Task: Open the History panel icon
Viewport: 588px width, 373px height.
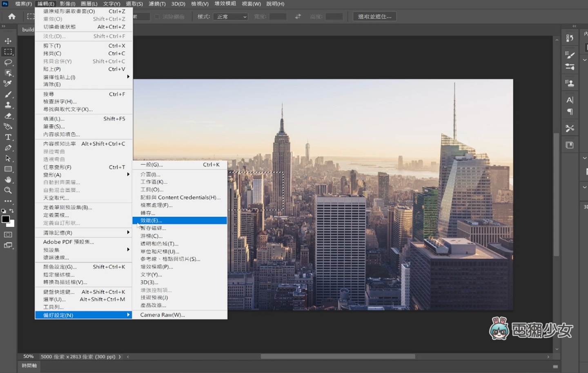Action: [570, 38]
